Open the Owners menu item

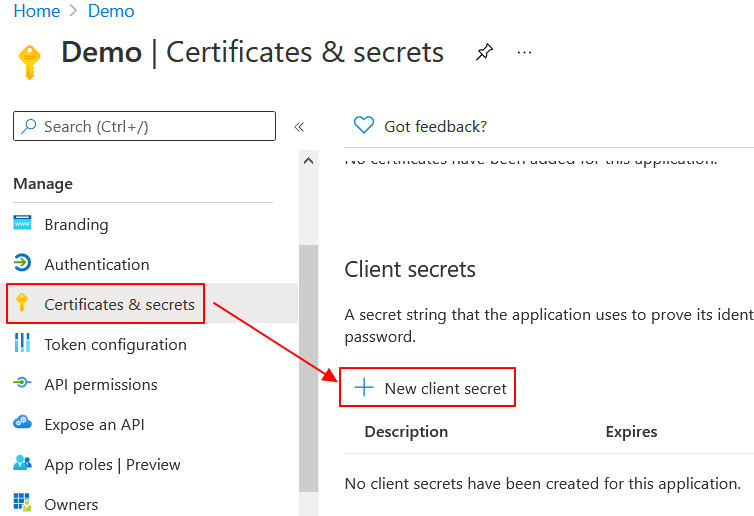[71, 504]
